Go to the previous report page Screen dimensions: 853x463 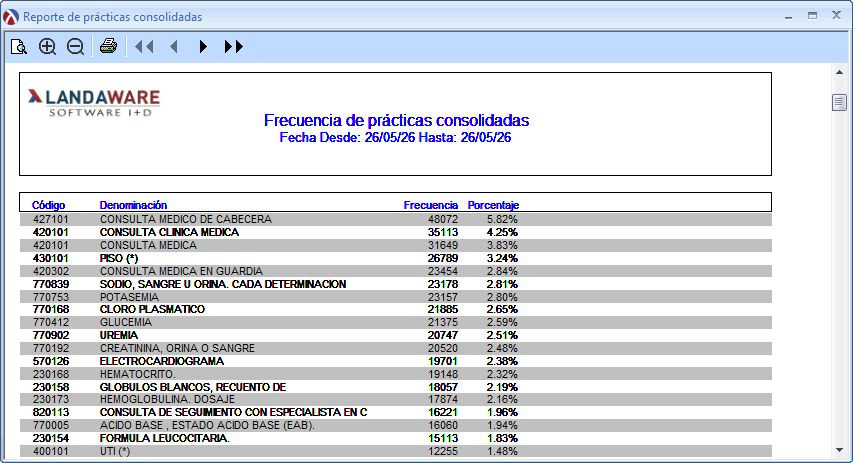point(174,47)
